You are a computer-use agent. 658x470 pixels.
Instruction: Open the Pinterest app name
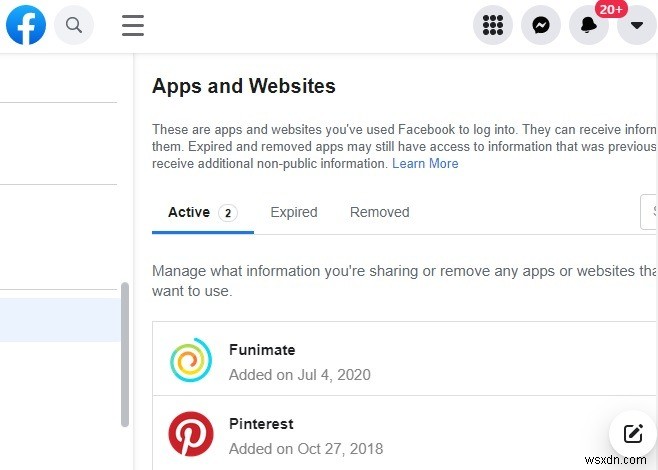click(261, 424)
